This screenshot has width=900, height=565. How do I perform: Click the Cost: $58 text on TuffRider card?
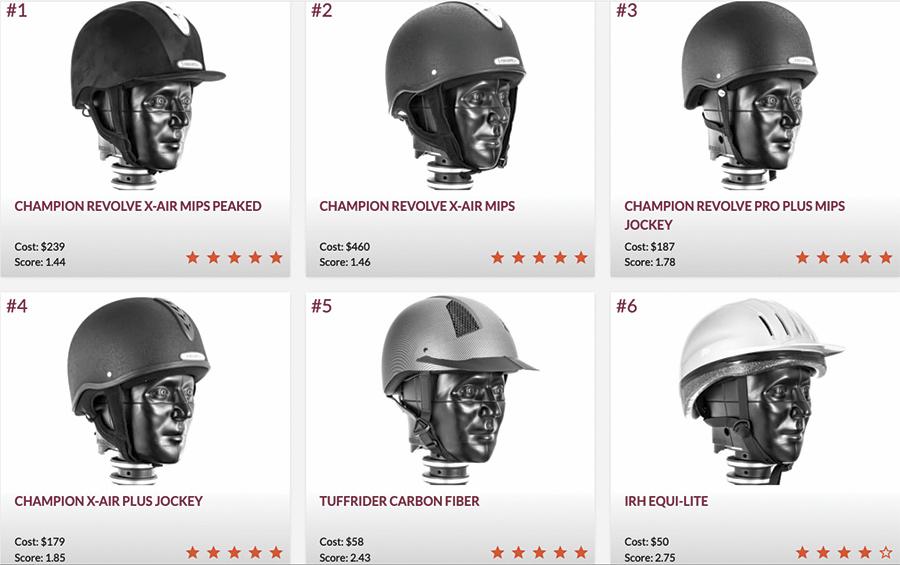pos(341,541)
